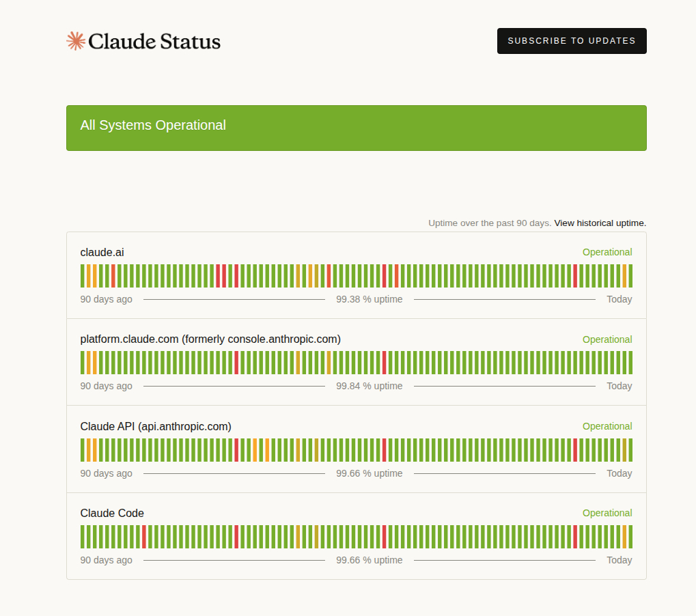This screenshot has width=696, height=616.
Task: Select the platform.claude.com component name
Action: pyautogui.click(x=210, y=339)
